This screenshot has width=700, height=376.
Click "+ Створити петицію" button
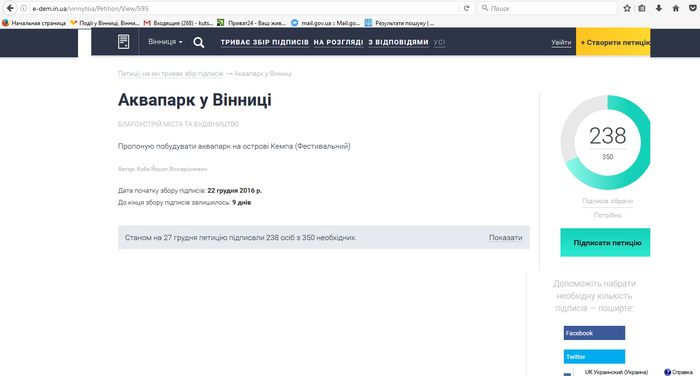point(613,42)
